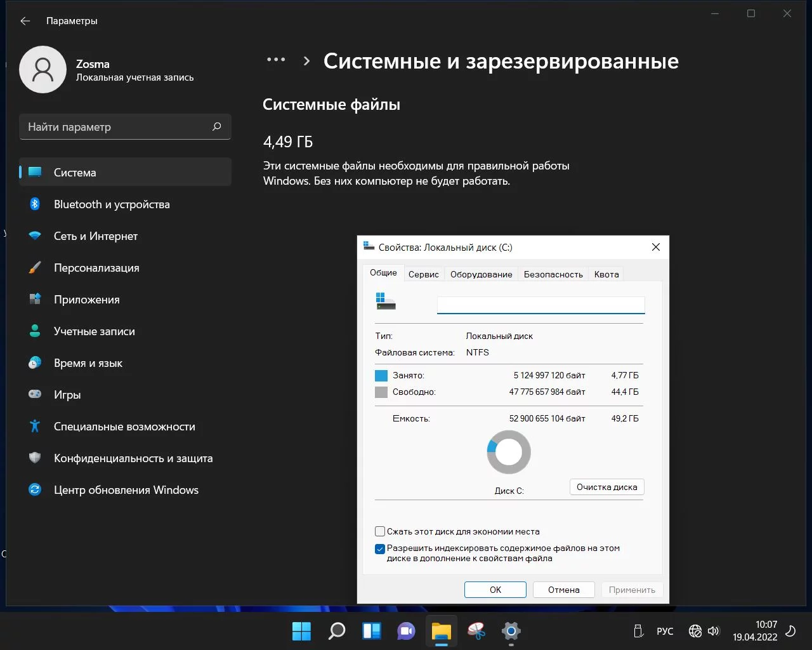Screen dimensions: 812x650
Task: Click the gray Свободно color swatch
Action: [x=381, y=392]
